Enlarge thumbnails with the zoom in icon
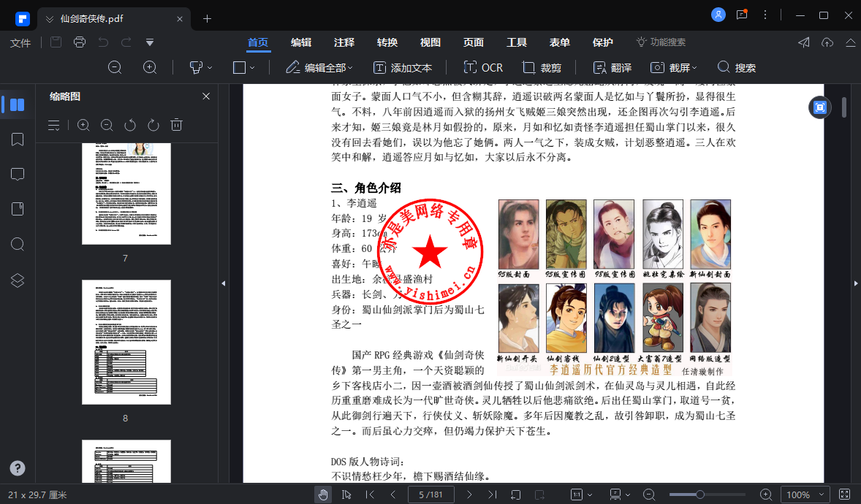This screenshot has height=504, width=861. tap(83, 125)
